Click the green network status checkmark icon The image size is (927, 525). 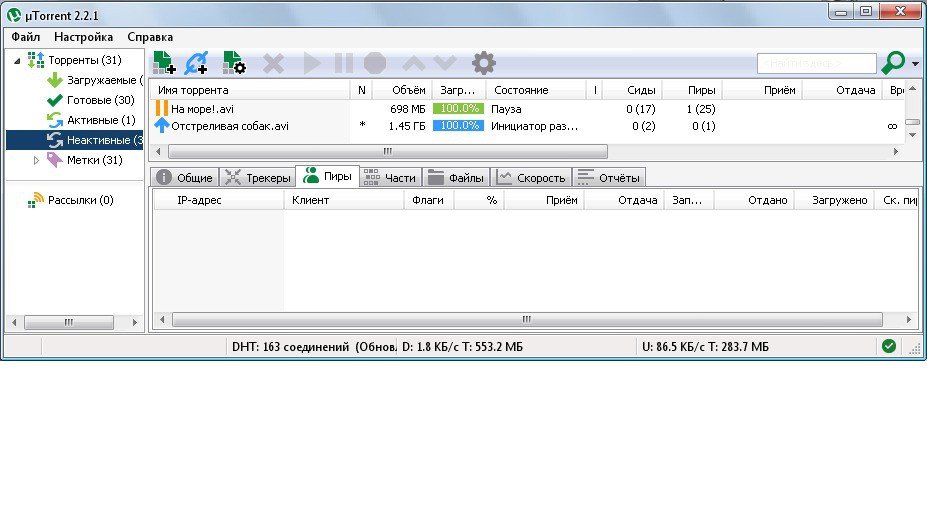(x=889, y=346)
